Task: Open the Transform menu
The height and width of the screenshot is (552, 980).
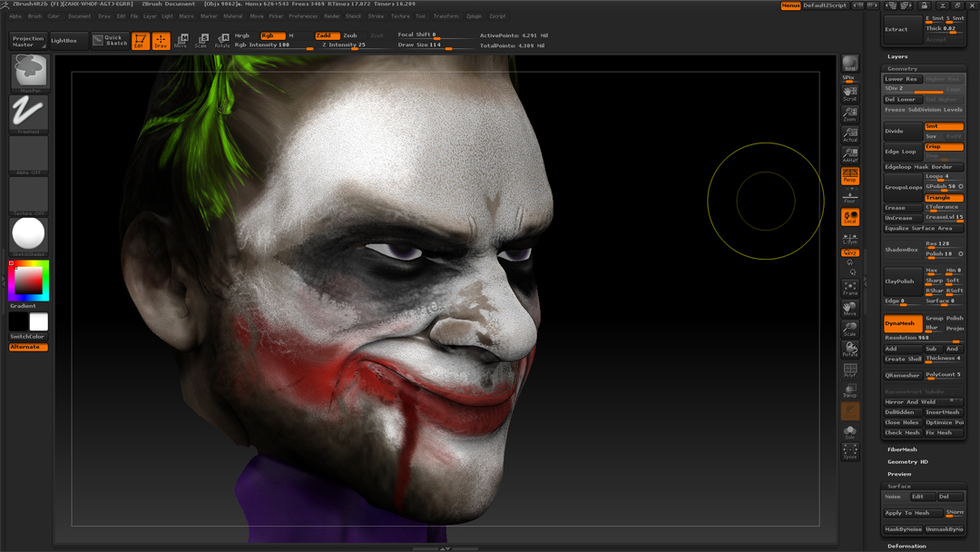Action: [446, 16]
